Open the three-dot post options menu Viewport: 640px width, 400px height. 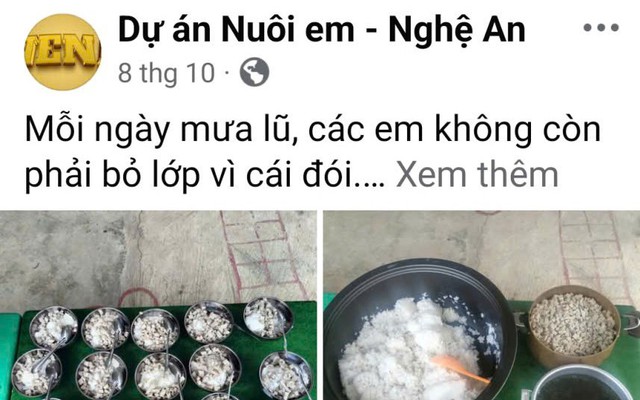click(601, 28)
